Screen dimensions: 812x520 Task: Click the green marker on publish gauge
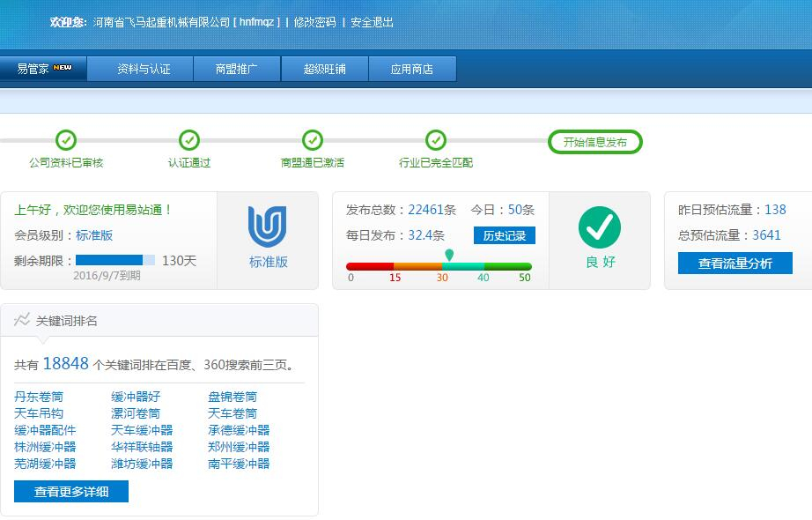(449, 256)
